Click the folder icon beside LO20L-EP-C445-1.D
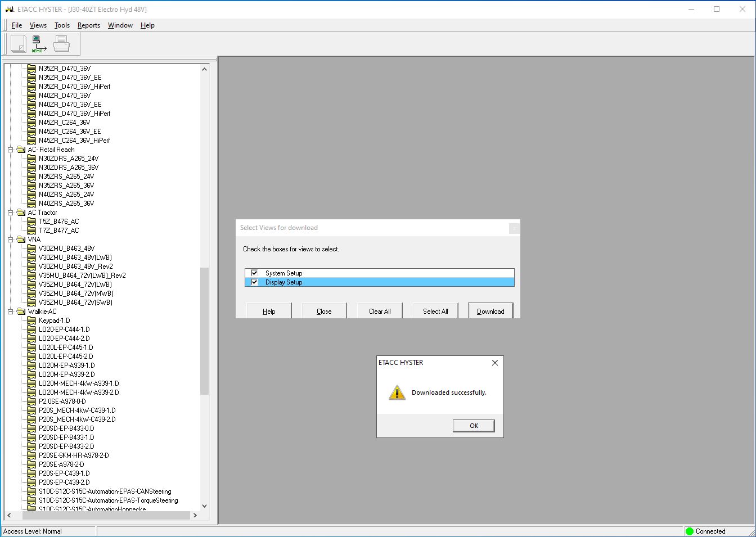 click(32, 348)
